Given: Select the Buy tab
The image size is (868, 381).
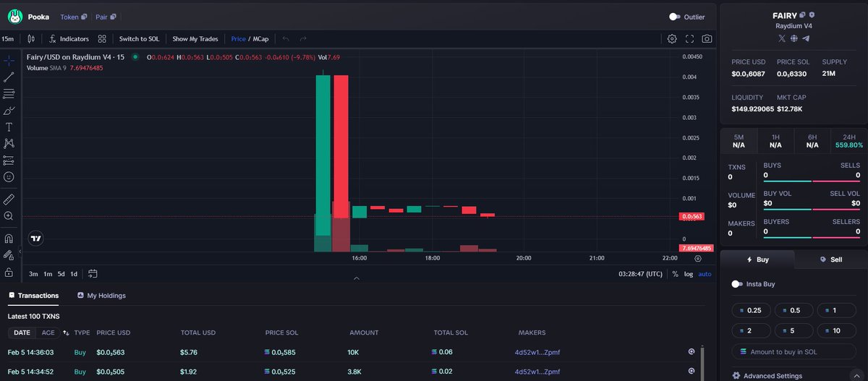Looking at the screenshot, I should pyautogui.click(x=757, y=260).
